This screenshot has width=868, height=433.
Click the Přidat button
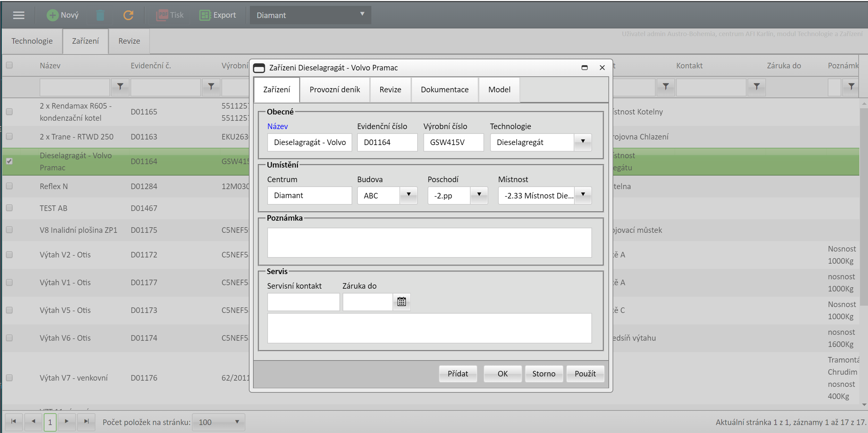(x=458, y=374)
